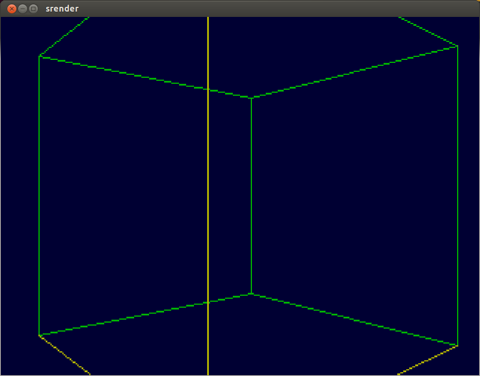
Task: Select the green left vertical edge
Action: tap(39, 196)
